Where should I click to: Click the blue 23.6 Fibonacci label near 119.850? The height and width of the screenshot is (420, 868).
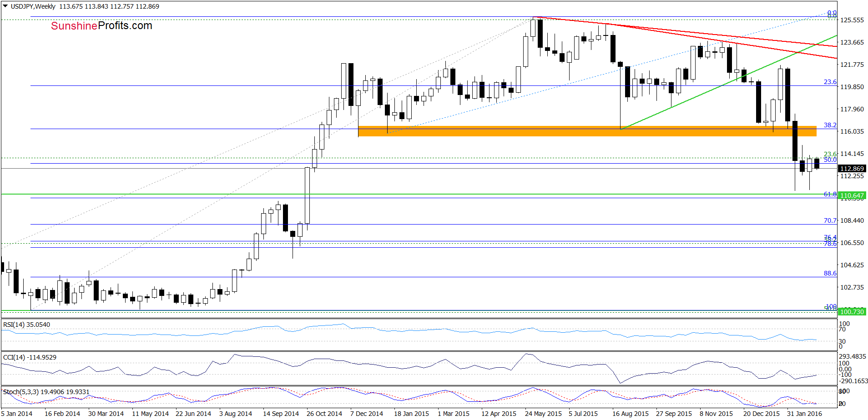[x=830, y=82]
